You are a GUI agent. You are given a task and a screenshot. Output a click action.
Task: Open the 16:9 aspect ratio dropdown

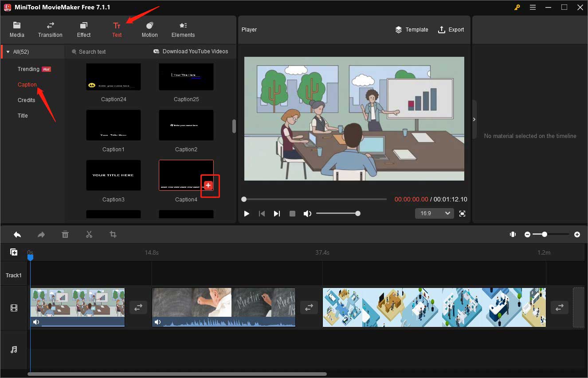point(434,213)
